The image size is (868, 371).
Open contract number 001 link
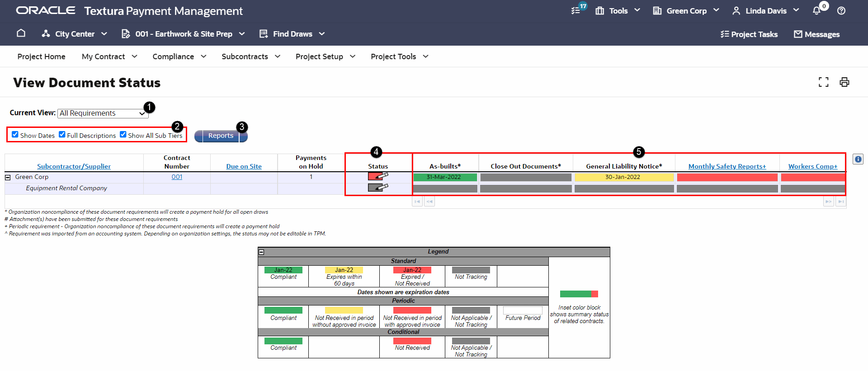point(177,177)
